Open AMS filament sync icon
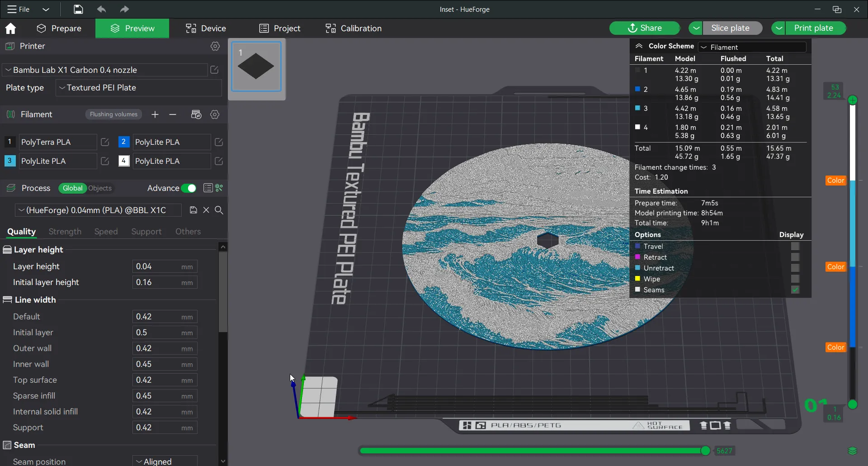The image size is (868, 466). [196, 114]
